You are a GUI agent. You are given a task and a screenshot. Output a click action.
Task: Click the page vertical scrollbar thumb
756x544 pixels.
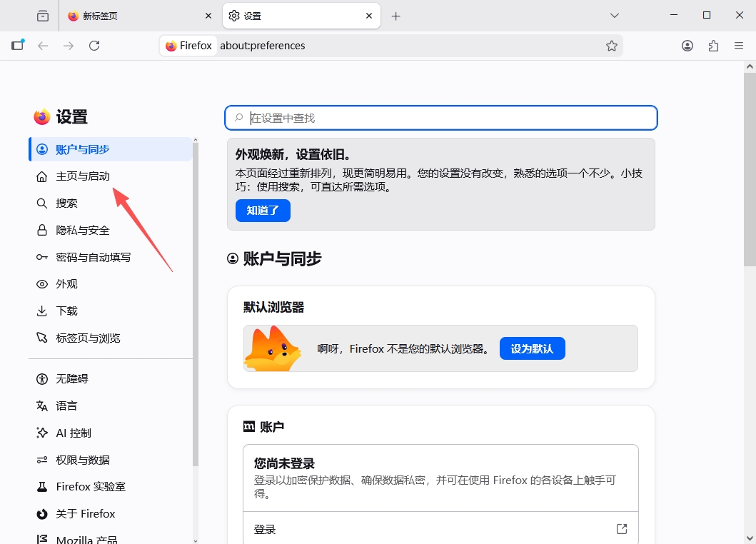click(750, 168)
